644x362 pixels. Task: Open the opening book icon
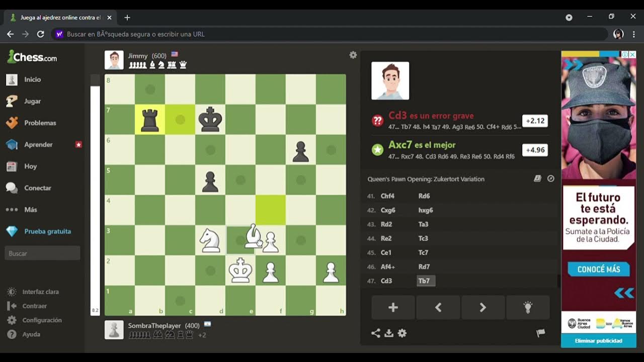coord(537,178)
